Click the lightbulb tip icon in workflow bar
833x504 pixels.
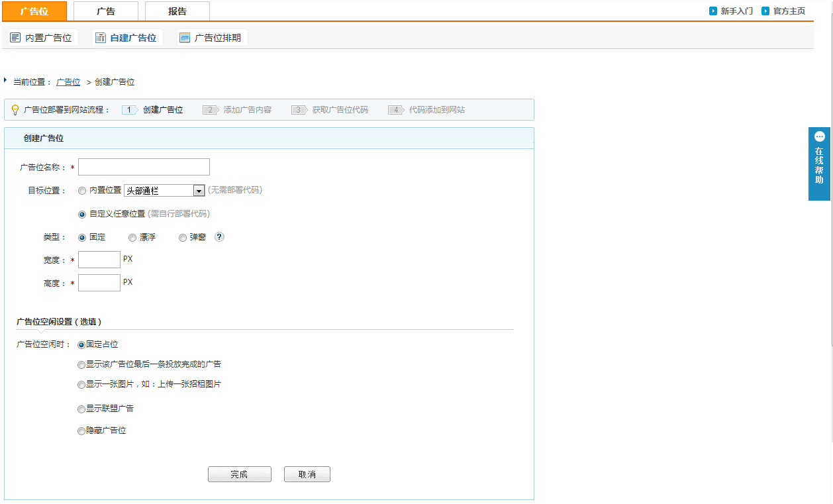tap(15, 110)
